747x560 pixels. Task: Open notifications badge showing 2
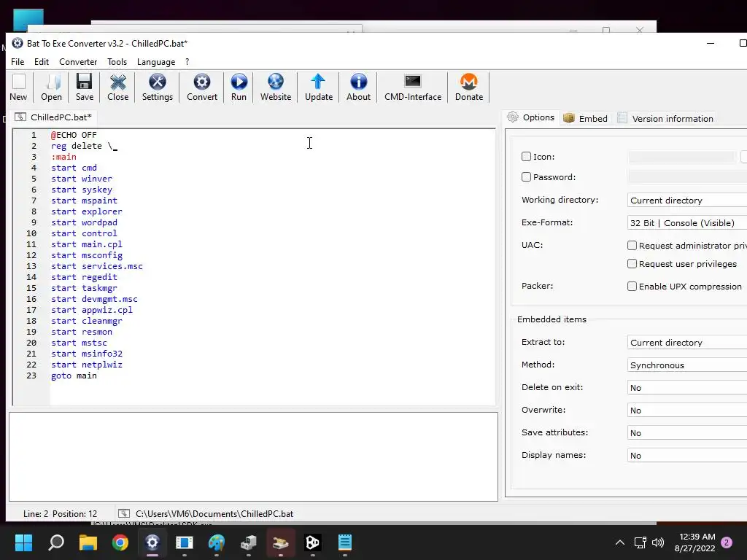click(727, 542)
